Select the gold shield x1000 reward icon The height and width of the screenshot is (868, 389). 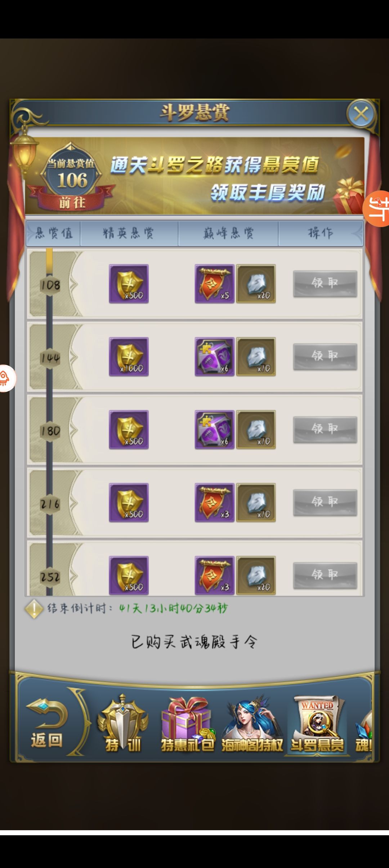(x=129, y=357)
